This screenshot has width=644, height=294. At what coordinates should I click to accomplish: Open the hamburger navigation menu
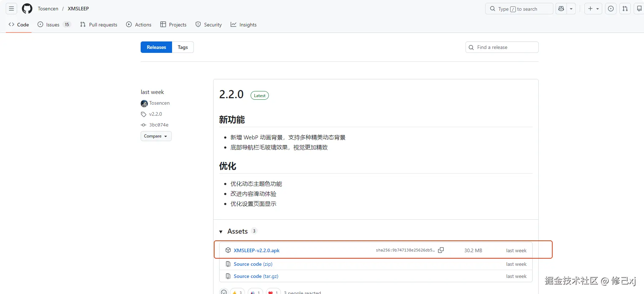tap(11, 9)
